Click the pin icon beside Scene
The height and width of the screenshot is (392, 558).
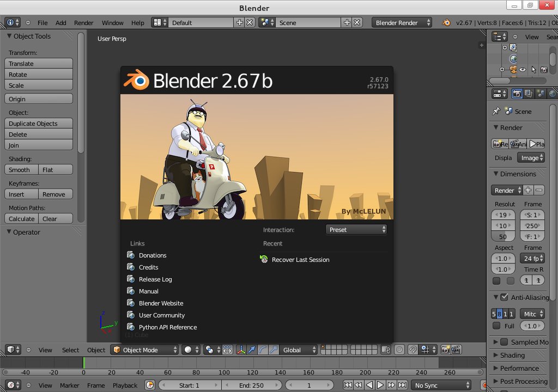(496, 112)
